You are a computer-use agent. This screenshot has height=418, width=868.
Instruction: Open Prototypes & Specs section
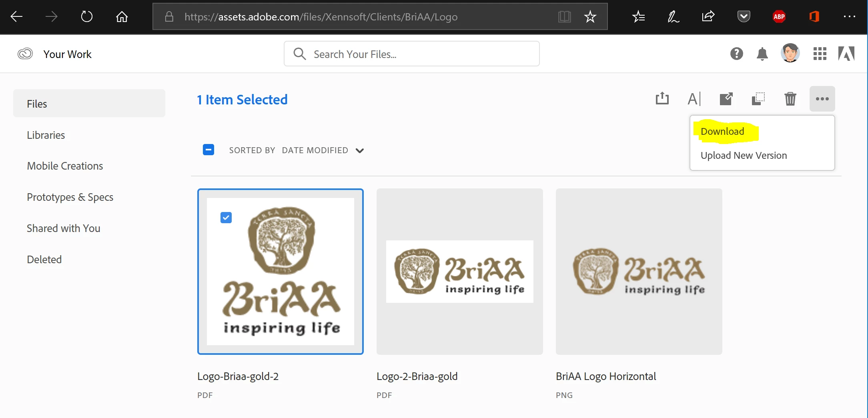point(70,197)
